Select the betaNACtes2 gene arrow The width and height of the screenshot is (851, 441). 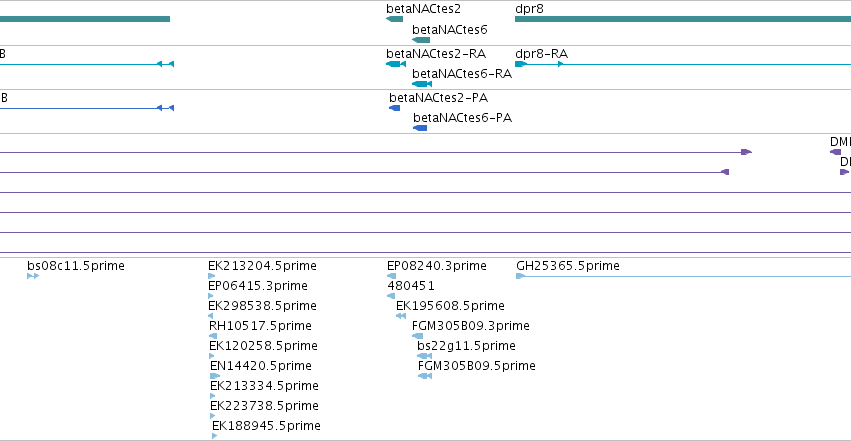(395, 19)
